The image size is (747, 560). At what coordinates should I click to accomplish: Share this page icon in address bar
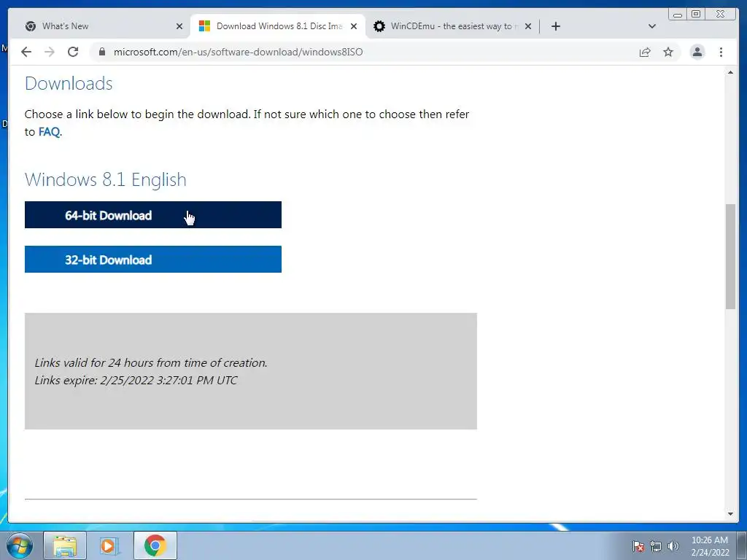pos(645,52)
